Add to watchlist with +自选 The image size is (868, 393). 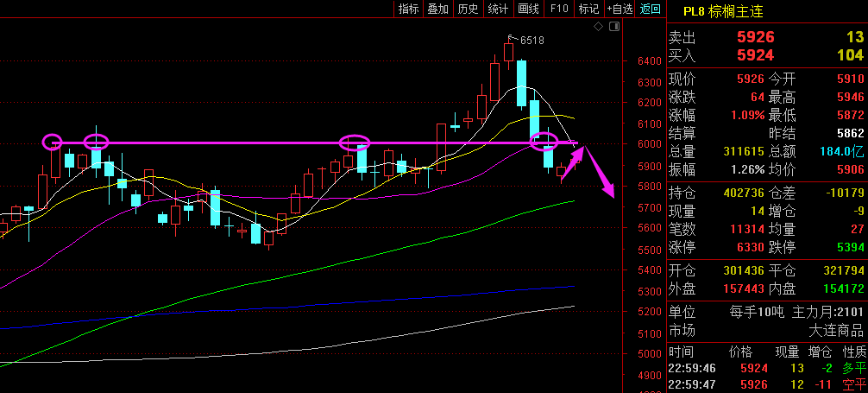[x=620, y=9]
